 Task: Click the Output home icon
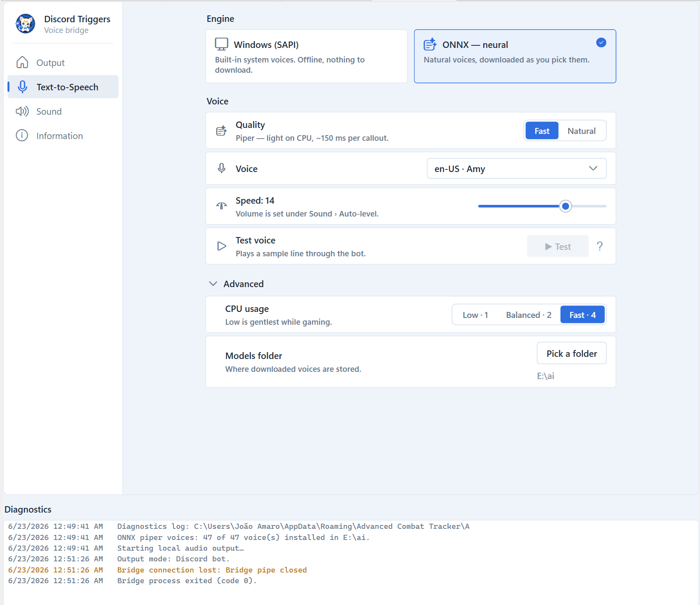click(22, 62)
